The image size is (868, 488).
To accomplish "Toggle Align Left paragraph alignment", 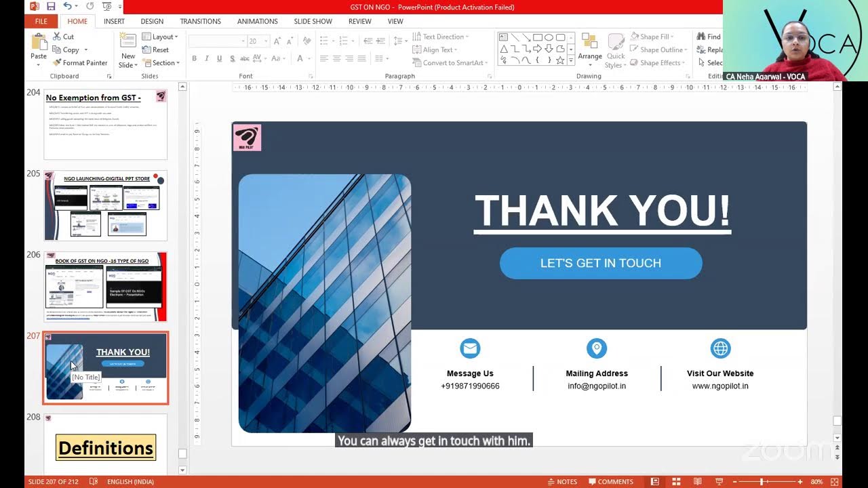I will (324, 59).
